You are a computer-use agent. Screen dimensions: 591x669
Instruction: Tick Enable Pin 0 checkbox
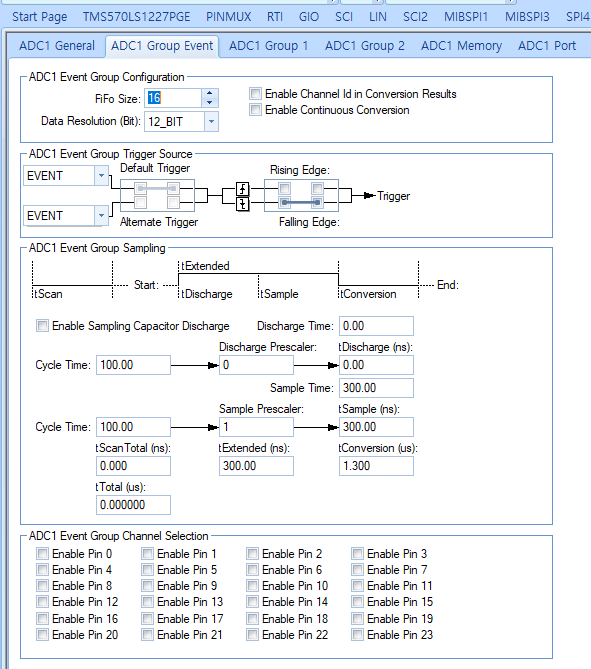point(42,554)
